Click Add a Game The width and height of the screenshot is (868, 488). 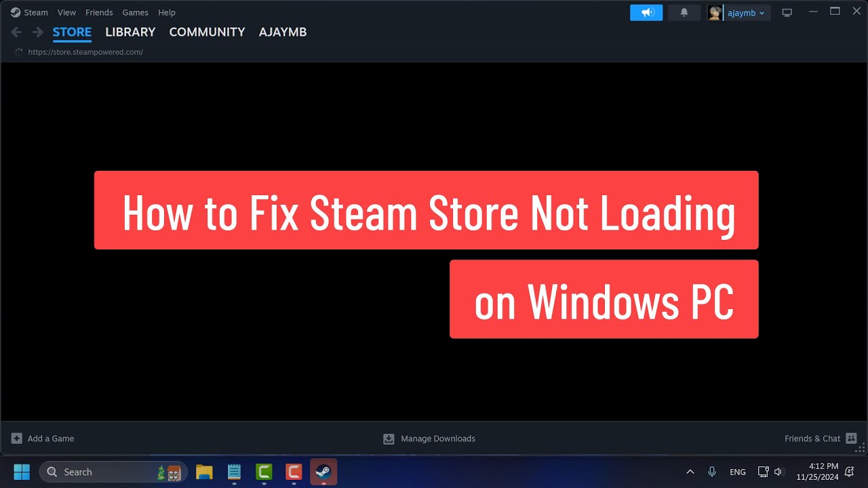point(51,439)
